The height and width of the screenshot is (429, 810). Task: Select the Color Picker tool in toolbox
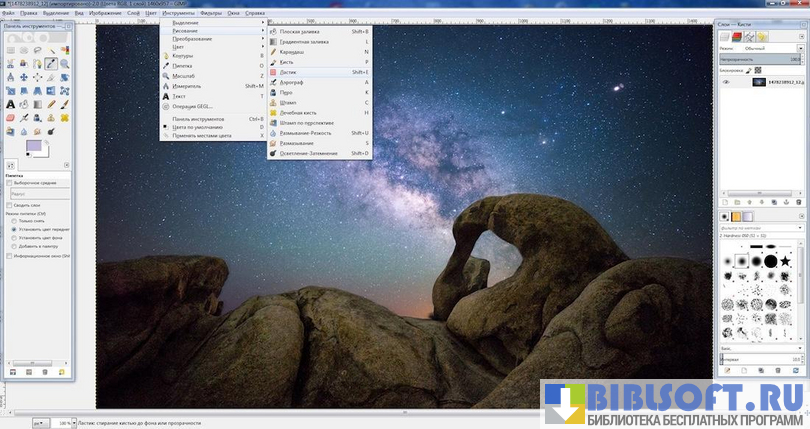(50, 64)
